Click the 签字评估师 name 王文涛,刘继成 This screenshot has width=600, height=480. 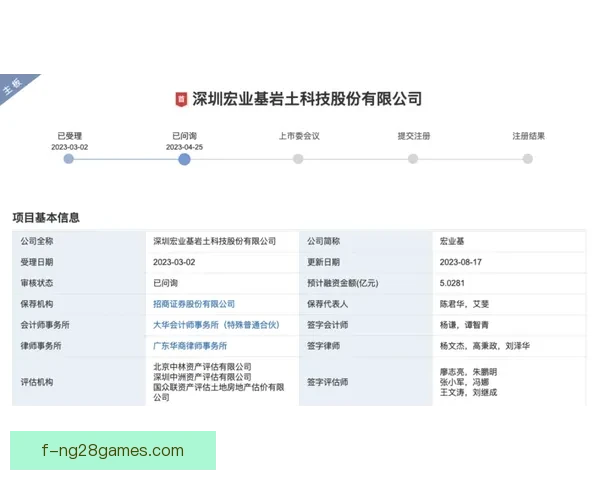coord(468,392)
